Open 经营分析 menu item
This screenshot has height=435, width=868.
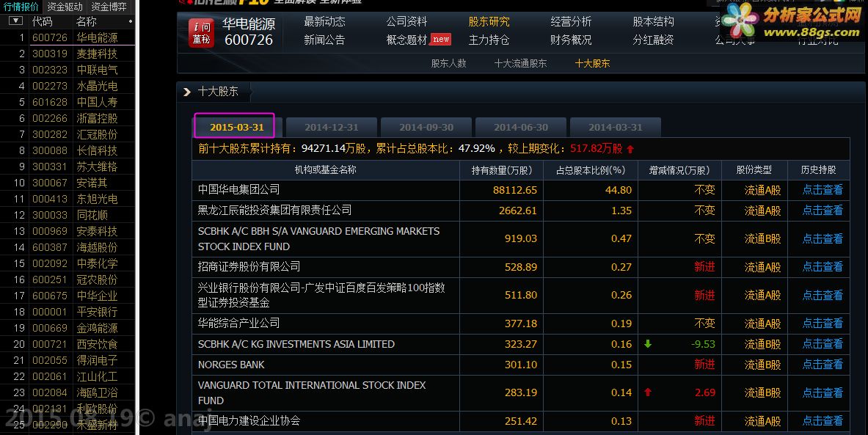pyautogui.click(x=571, y=21)
